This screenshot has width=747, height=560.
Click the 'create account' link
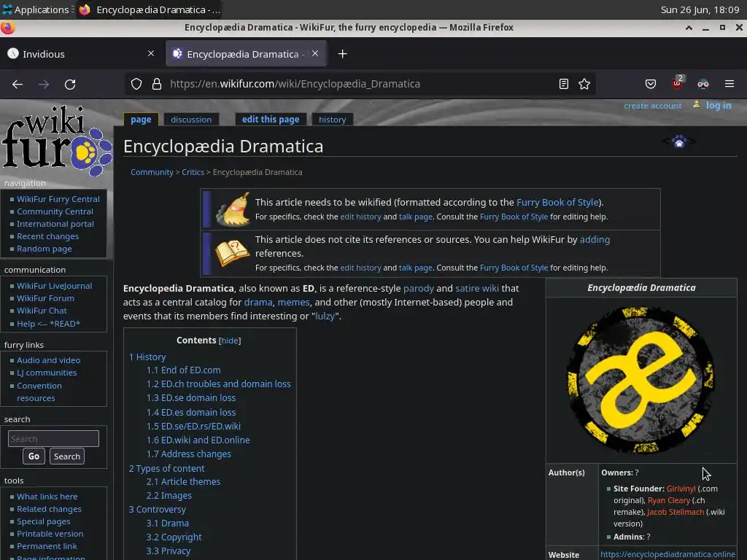tap(653, 106)
